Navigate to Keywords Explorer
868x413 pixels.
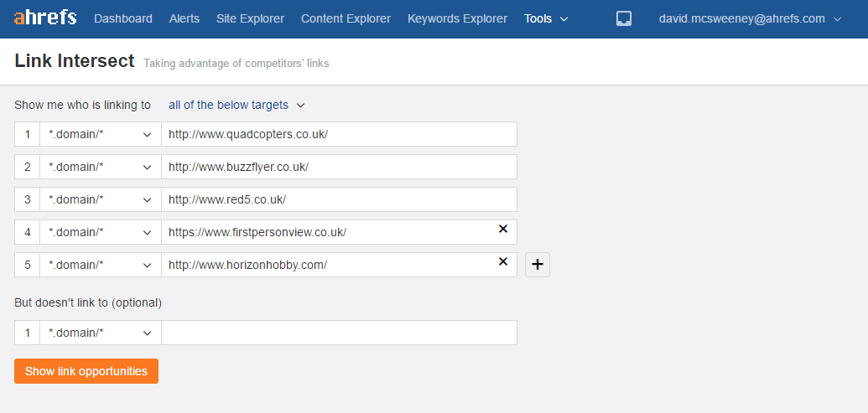click(457, 18)
